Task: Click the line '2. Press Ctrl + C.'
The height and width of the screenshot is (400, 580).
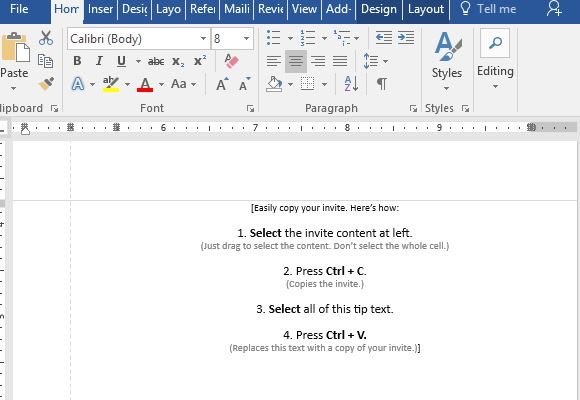Action: tap(325, 271)
